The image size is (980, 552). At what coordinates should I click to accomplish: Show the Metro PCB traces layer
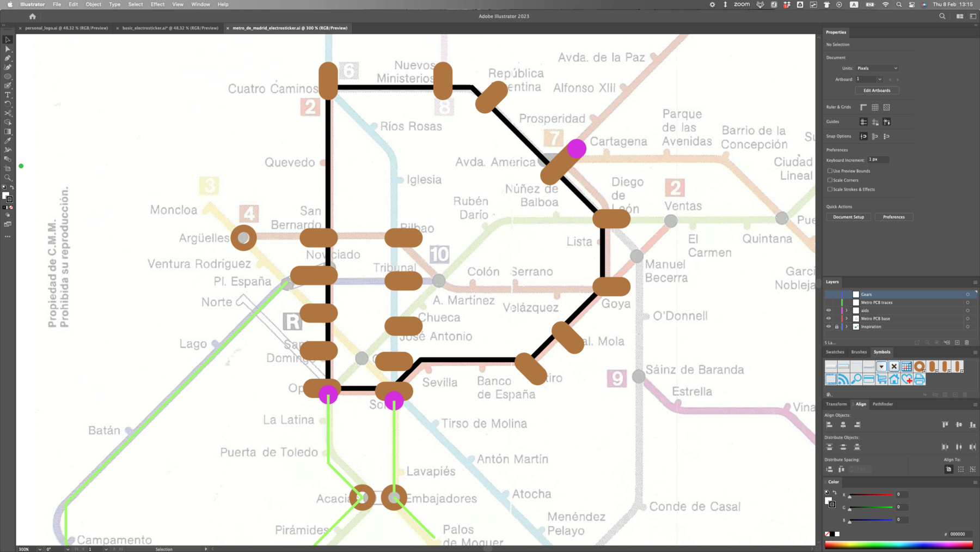[x=829, y=302]
